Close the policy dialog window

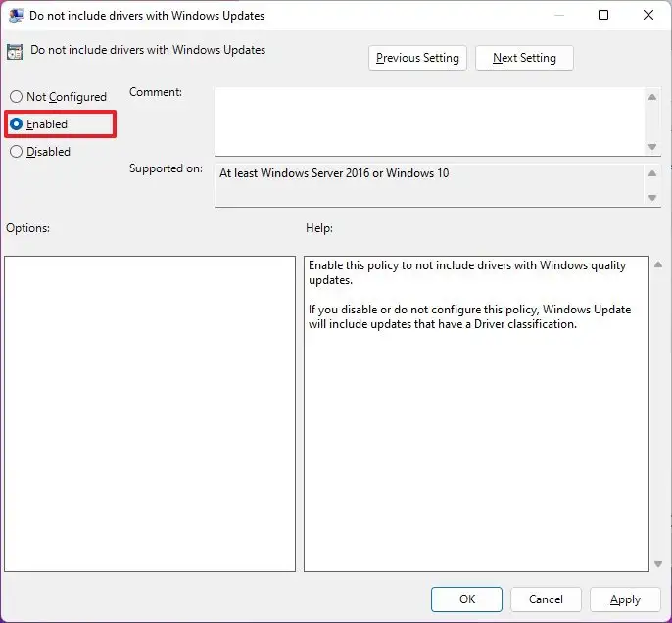[x=647, y=16]
